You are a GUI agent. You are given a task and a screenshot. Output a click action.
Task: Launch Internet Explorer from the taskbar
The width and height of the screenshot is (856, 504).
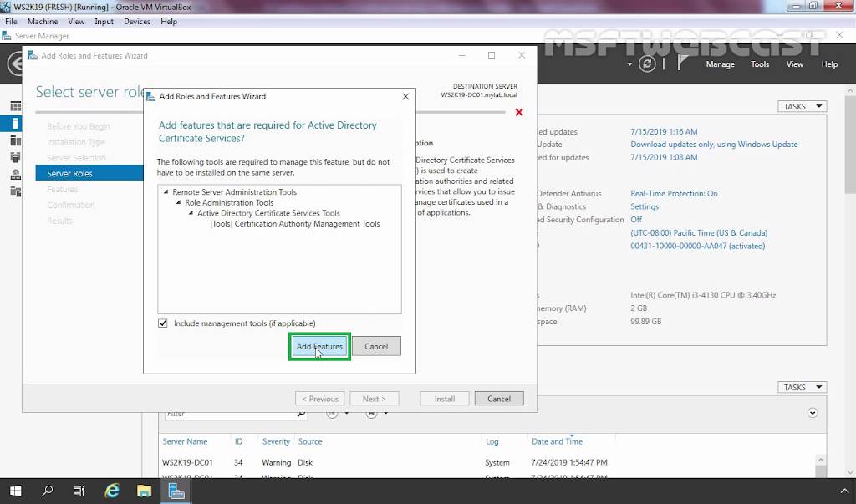pyautogui.click(x=112, y=491)
